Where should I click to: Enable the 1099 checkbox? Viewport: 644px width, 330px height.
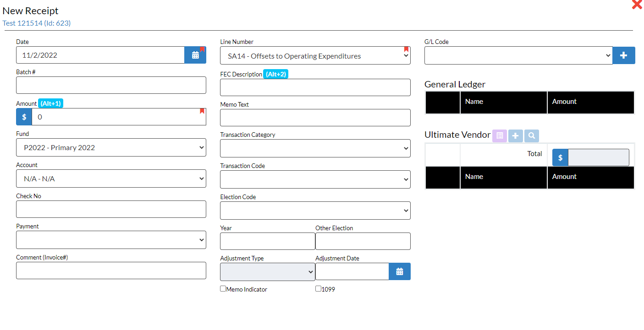[x=319, y=289]
